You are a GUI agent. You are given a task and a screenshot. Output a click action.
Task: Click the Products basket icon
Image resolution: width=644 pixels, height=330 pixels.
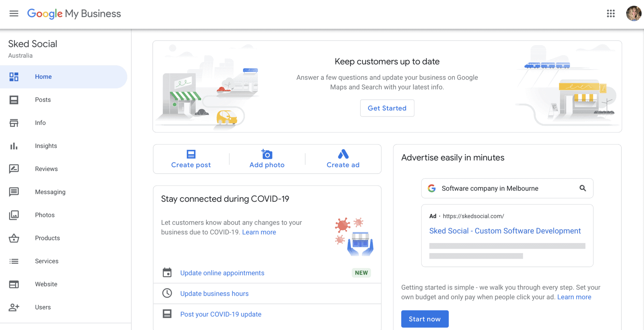click(14, 238)
